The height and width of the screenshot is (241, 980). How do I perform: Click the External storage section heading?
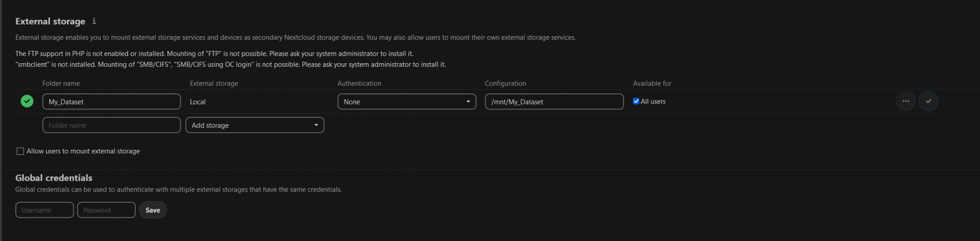(x=50, y=21)
